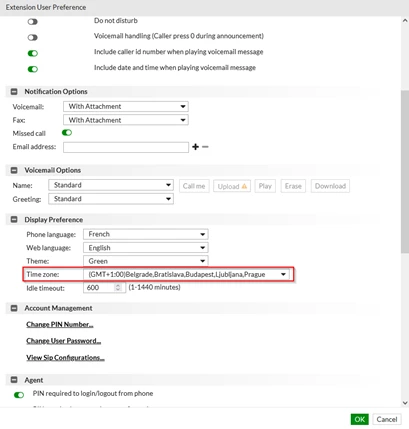Click the Upload button warning icon

(x=244, y=186)
